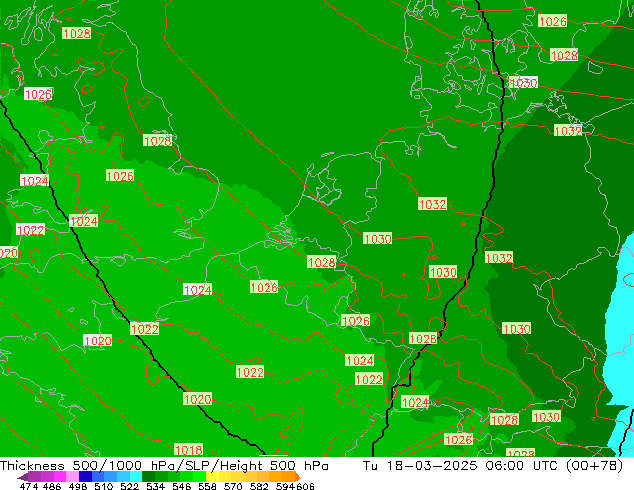This screenshot has width=634, height=490.
Task: Select the 498 value in the legend
Action: [x=78, y=486]
